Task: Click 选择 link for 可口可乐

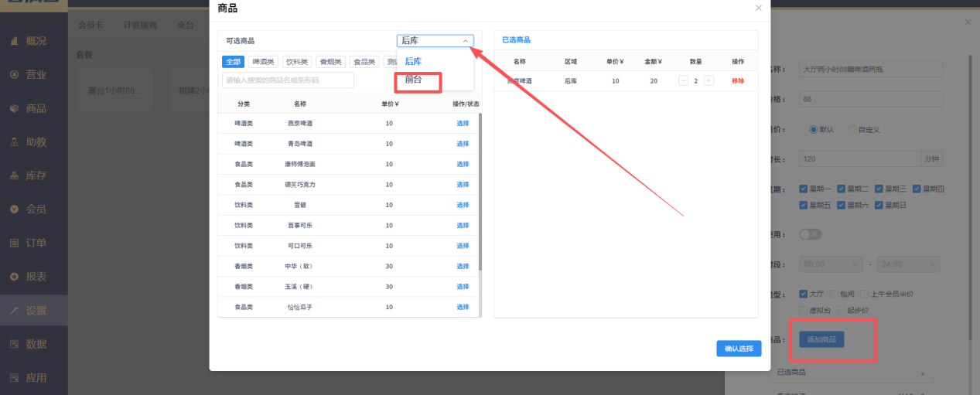Action: 463,246
